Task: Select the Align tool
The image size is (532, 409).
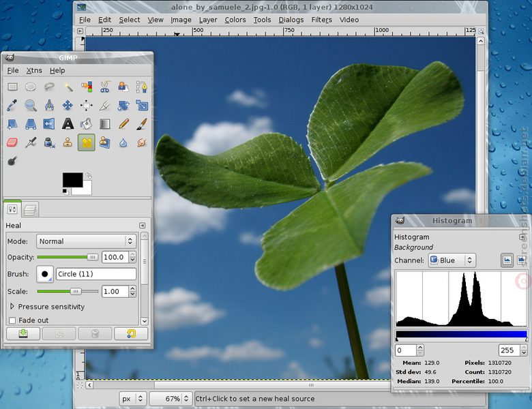Action: point(87,106)
